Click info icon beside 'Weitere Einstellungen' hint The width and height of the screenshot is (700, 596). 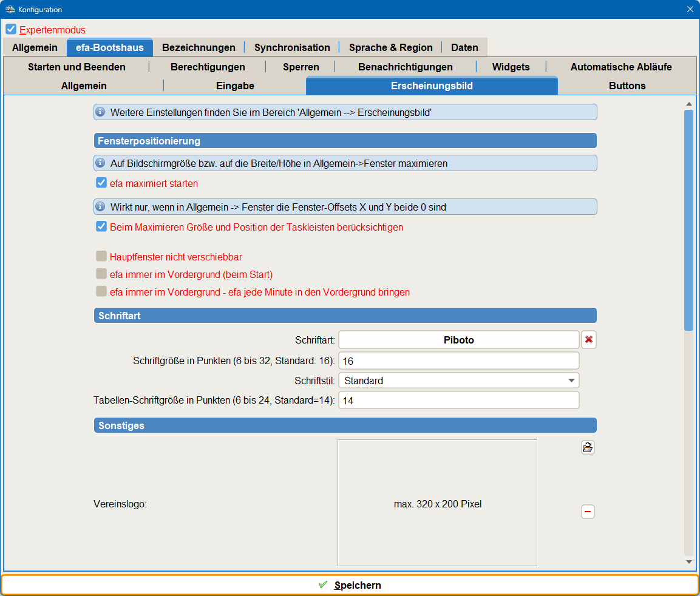coord(101,112)
